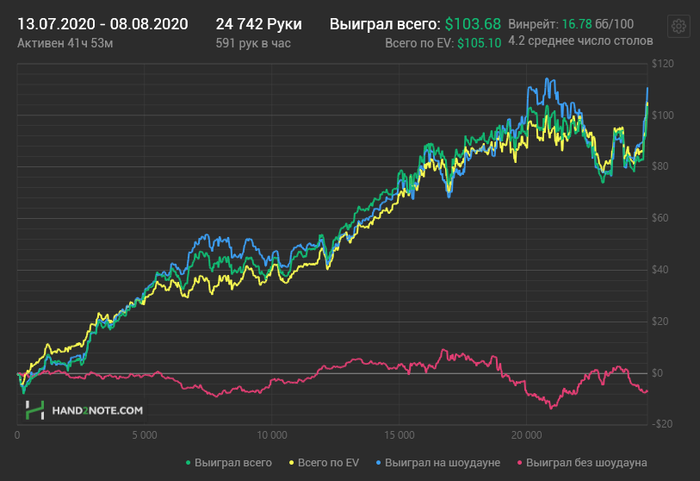Click the date range 13.07.2020 - 08.08.2020

pos(103,24)
